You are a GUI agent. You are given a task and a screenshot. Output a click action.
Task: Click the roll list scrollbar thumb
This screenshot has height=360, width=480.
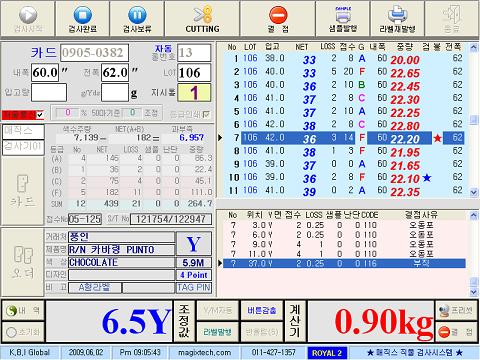click(474, 120)
